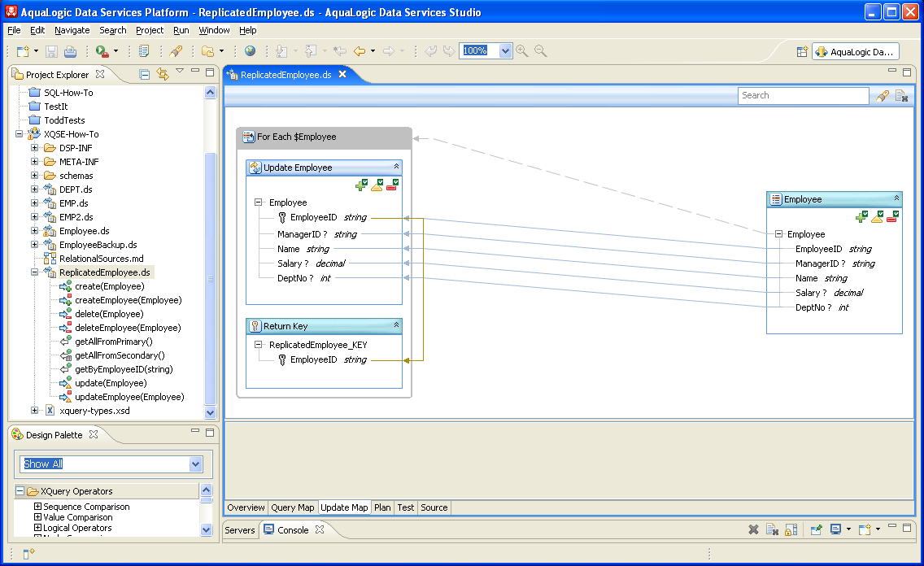924x566 pixels.
Task: Close the Design Palette view
Action: click(x=94, y=434)
